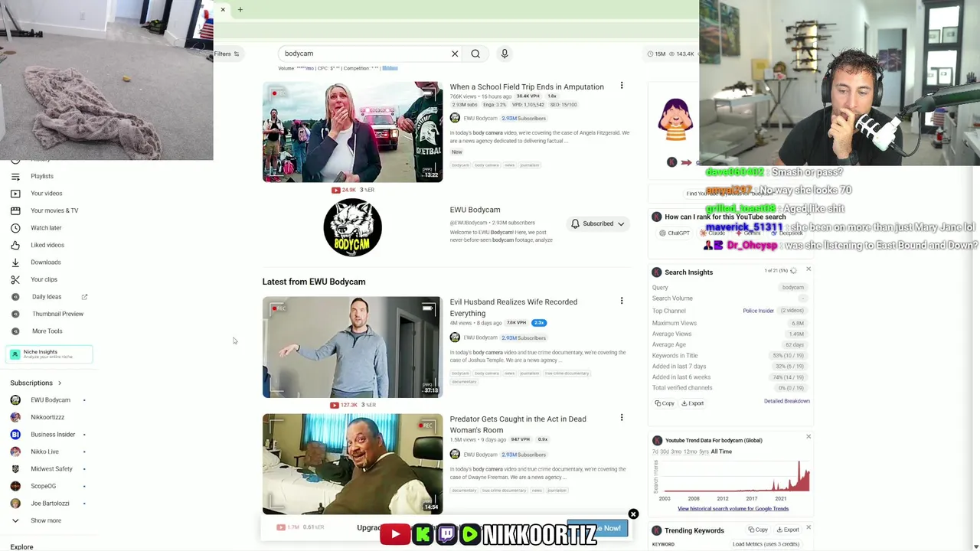View historical search volume for Google Trends
The image size is (980, 551).
pos(733,509)
